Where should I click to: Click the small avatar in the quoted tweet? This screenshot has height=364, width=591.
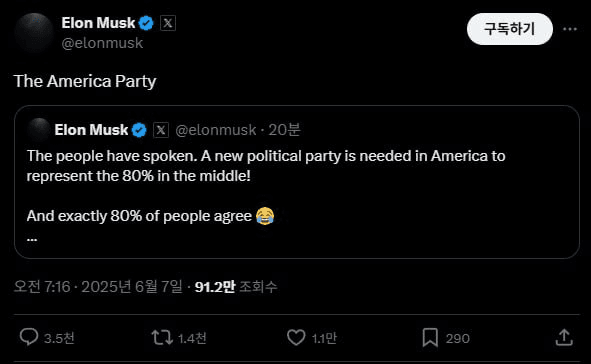tap(39, 130)
